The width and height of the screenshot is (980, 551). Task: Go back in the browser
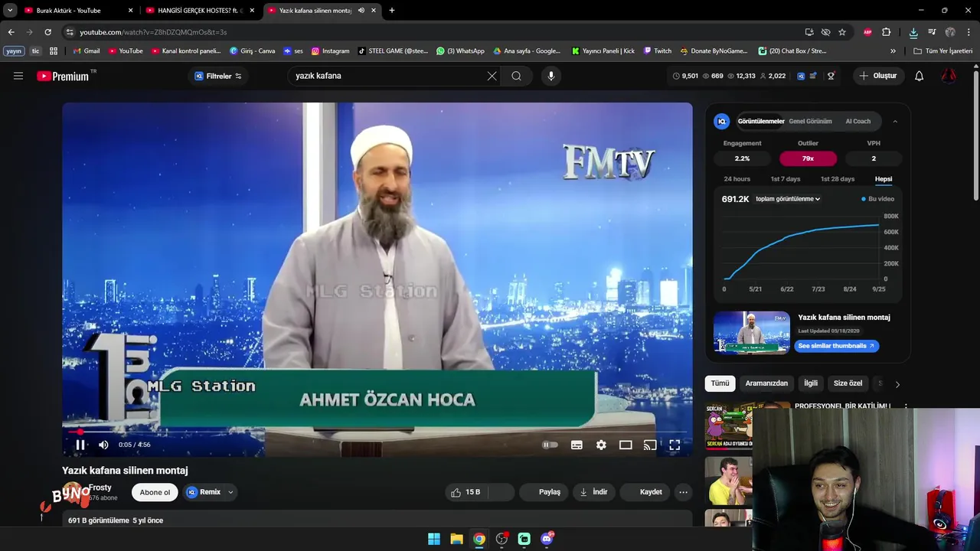click(x=11, y=32)
